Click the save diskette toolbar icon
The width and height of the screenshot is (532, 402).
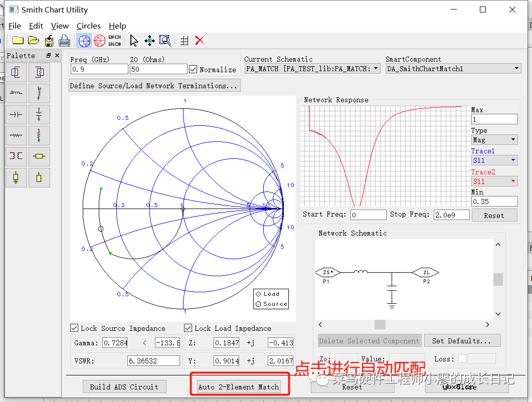[x=49, y=41]
